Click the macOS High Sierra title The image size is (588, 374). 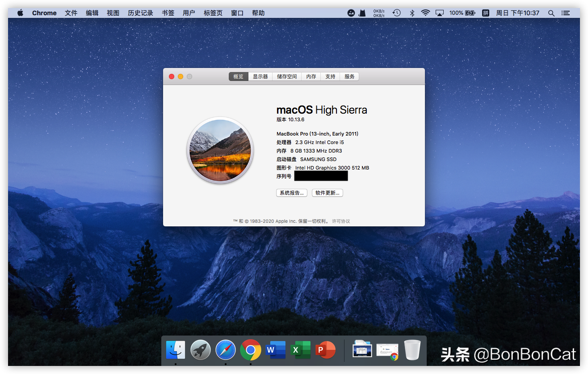[322, 110]
